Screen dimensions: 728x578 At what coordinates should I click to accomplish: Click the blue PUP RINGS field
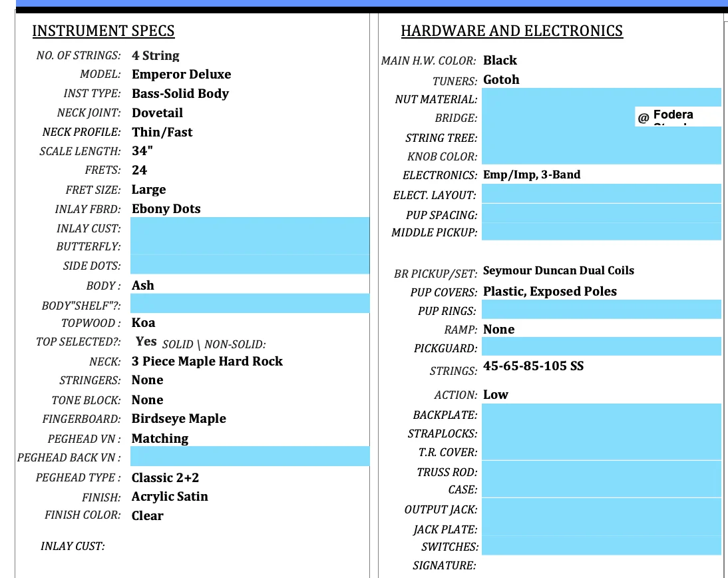pos(602,309)
